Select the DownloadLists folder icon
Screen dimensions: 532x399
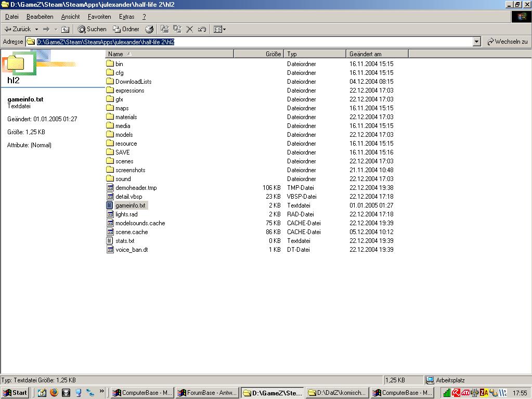(110, 81)
